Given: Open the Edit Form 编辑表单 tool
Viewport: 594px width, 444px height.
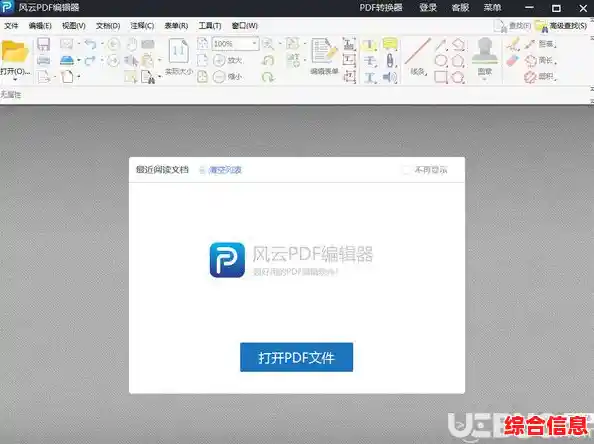Looking at the screenshot, I should pos(324,56).
